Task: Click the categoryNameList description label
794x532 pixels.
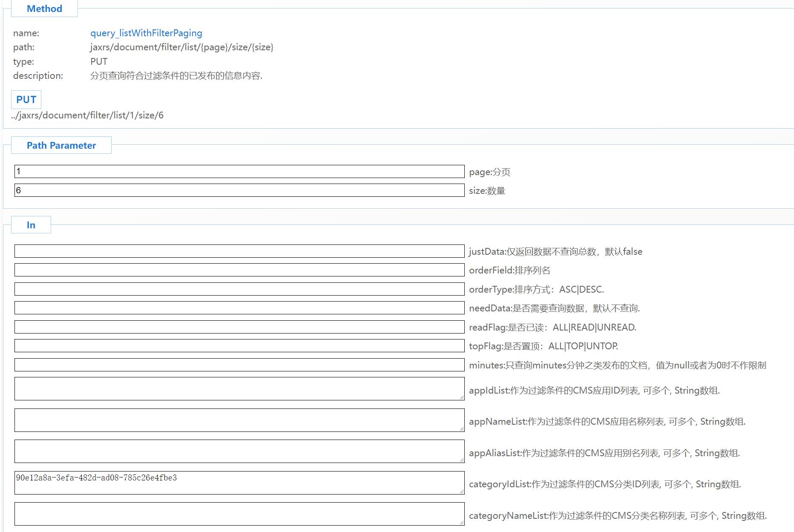Action: click(x=618, y=516)
